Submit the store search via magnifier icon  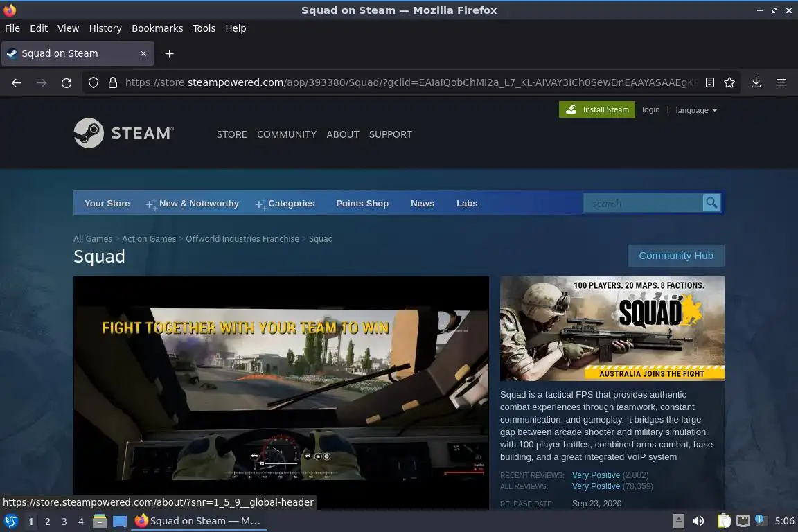(711, 203)
